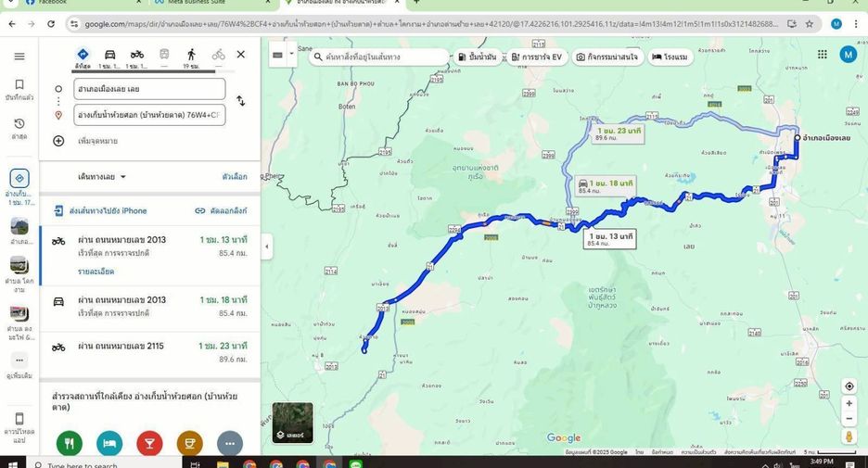Open Street View pegman
Screen dimensions: 868x468
pos(849,437)
